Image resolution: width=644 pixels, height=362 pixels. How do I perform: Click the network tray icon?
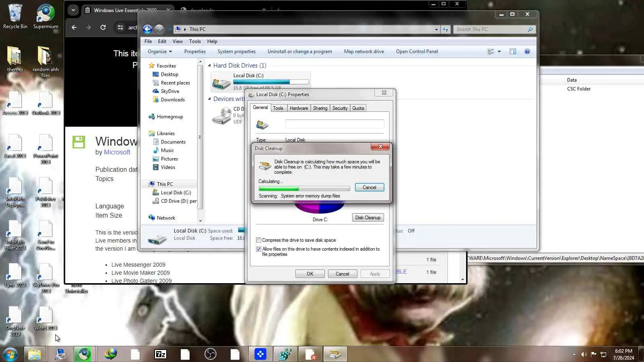(603, 354)
